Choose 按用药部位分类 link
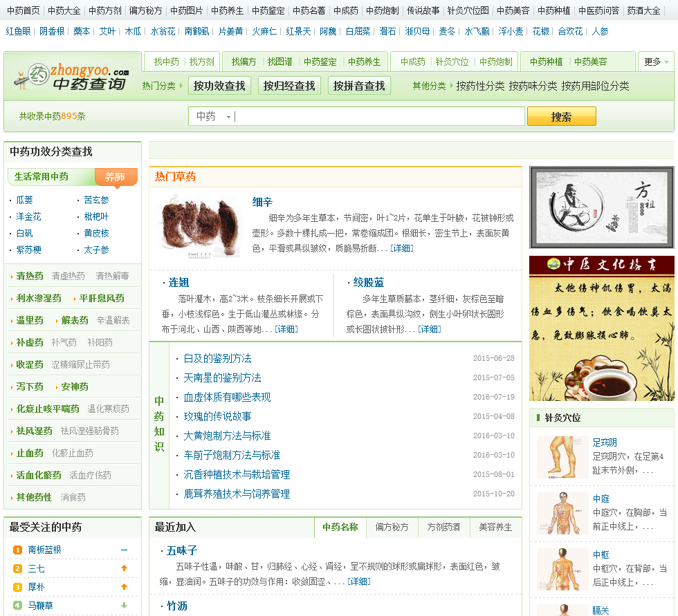The height and width of the screenshot is (616, 678). click(x=596, y=86)
